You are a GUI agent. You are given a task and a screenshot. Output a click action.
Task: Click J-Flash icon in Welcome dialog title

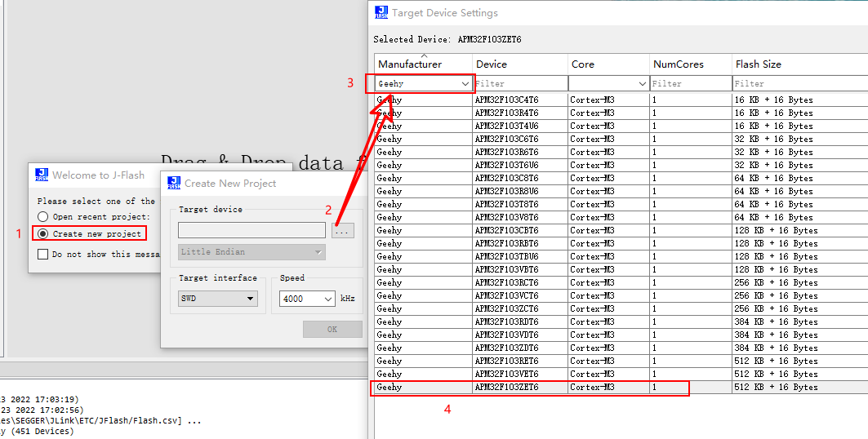(x=42, y=175)
